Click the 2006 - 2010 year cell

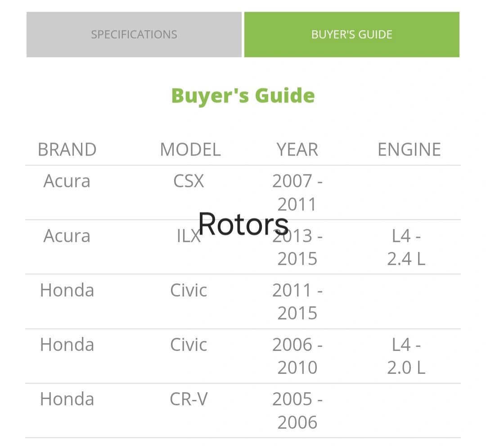(297, 356)
